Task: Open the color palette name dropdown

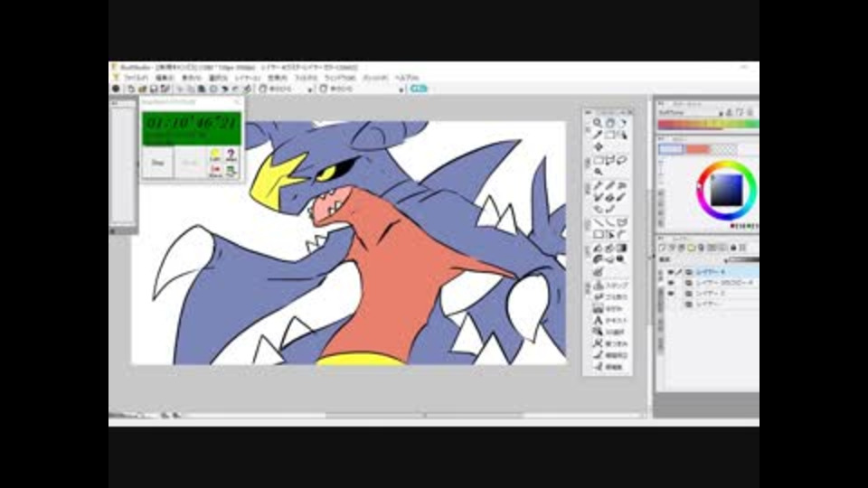Action: click(721, 112)
